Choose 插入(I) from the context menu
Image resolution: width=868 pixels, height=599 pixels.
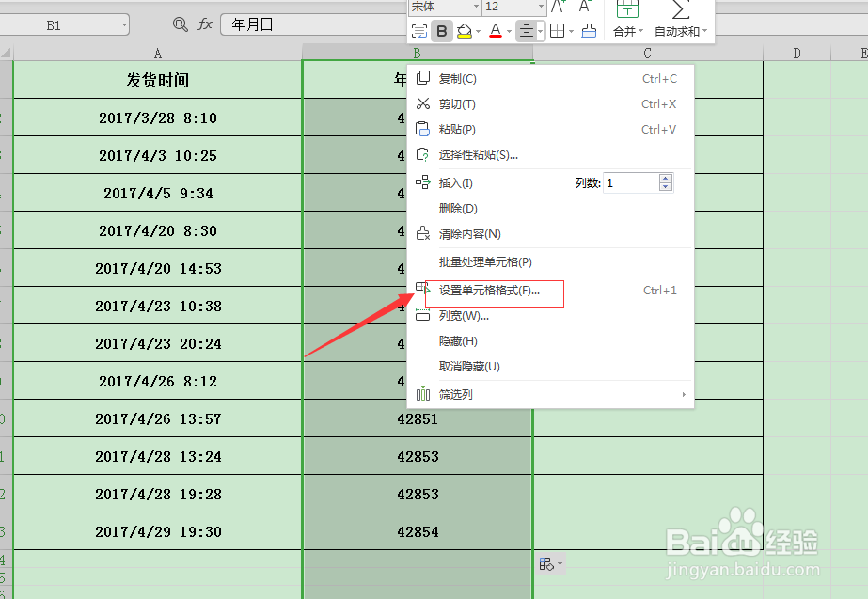click(455, 183)
